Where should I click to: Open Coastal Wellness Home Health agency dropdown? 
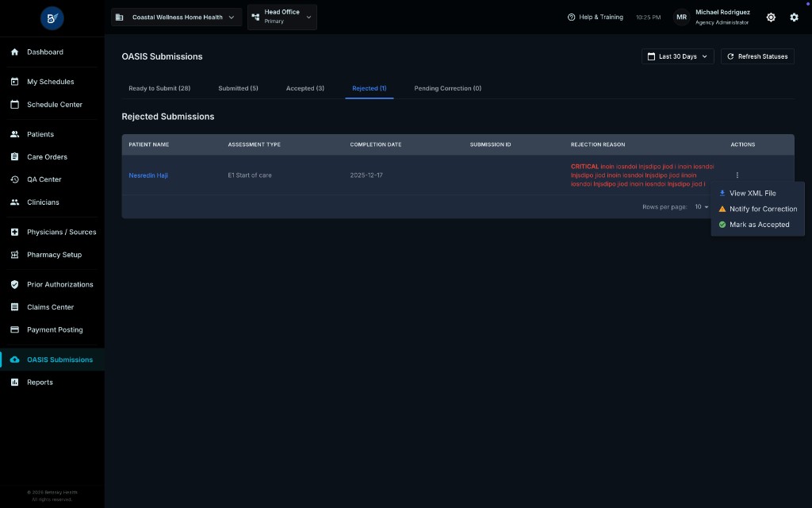click(177, 17)
